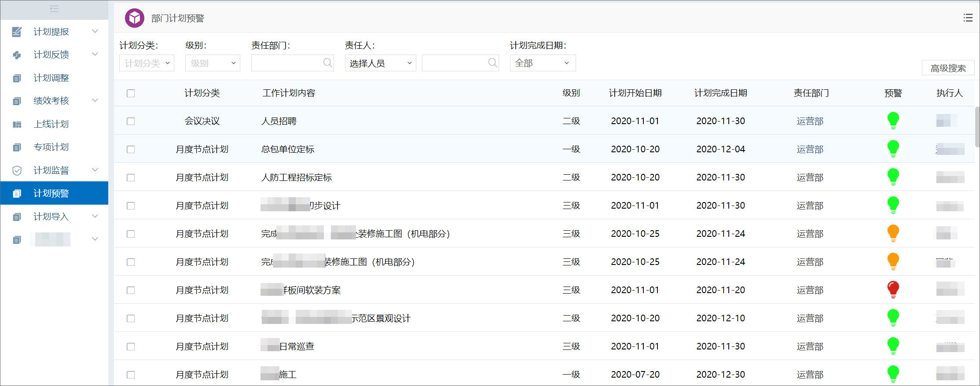
Task: Check the box for 示范区景观设计 row
Action: pos(131,318)
